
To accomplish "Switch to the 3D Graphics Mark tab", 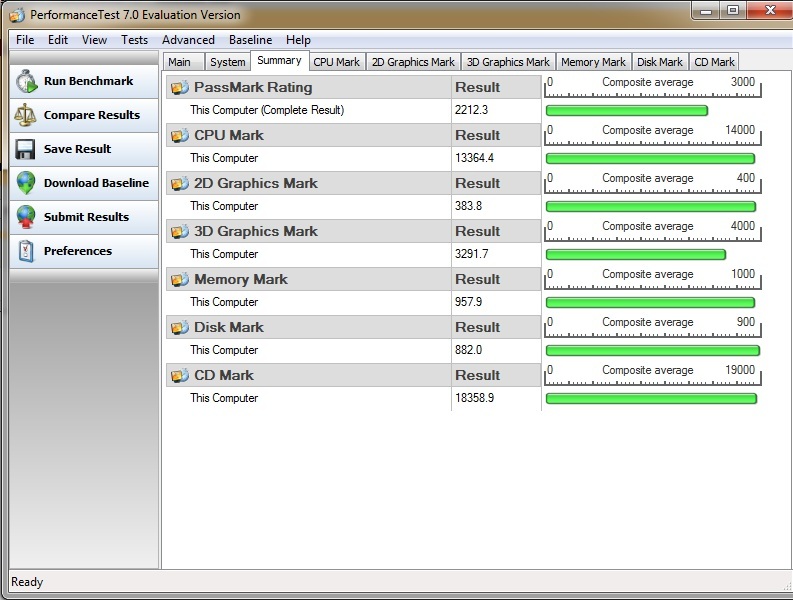I will (x=508, y=62).
